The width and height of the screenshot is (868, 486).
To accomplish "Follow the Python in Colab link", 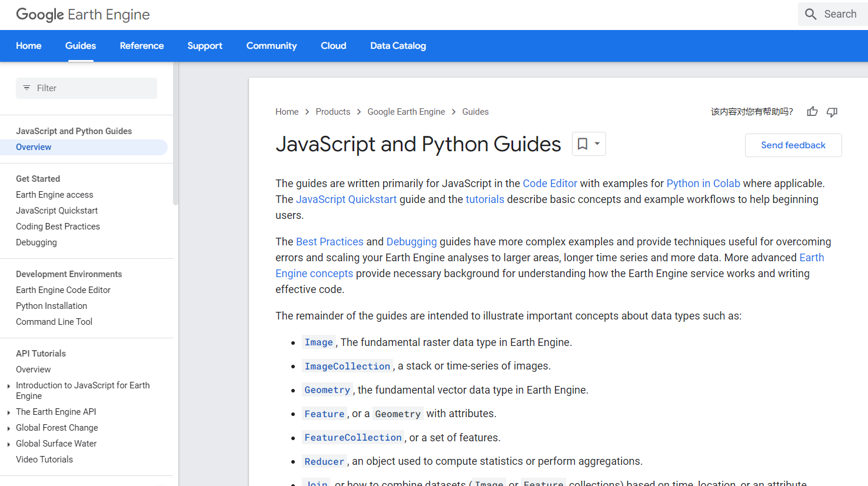I will coord(703,184).
